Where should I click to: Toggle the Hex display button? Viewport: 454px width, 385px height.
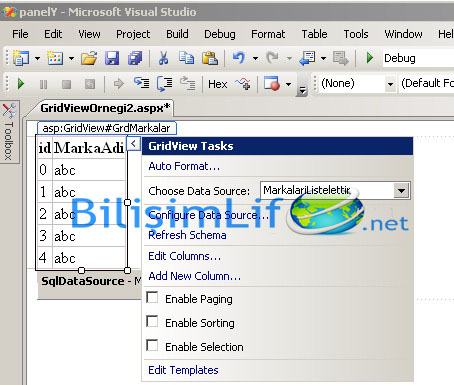(218, 84)
